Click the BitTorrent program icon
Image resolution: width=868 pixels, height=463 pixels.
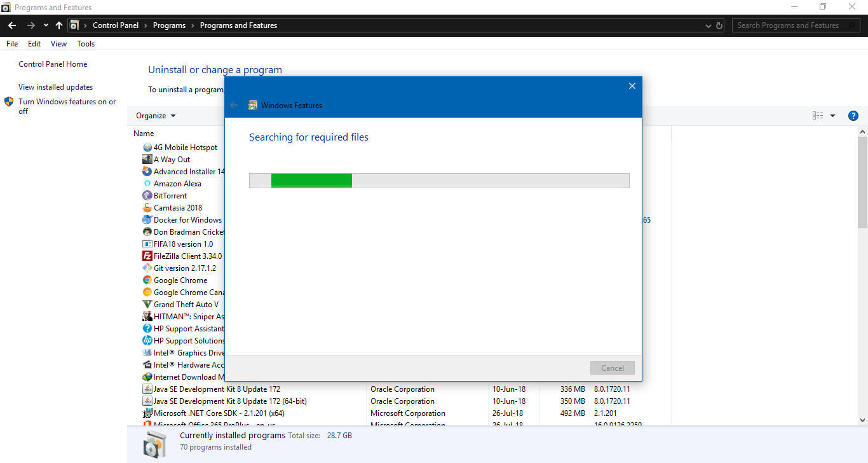(147, 196)
